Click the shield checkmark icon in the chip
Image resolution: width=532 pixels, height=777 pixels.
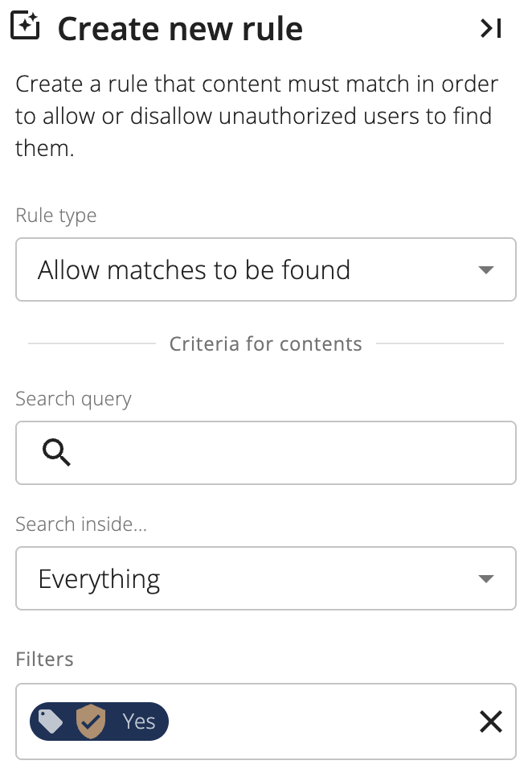[91, 721]
